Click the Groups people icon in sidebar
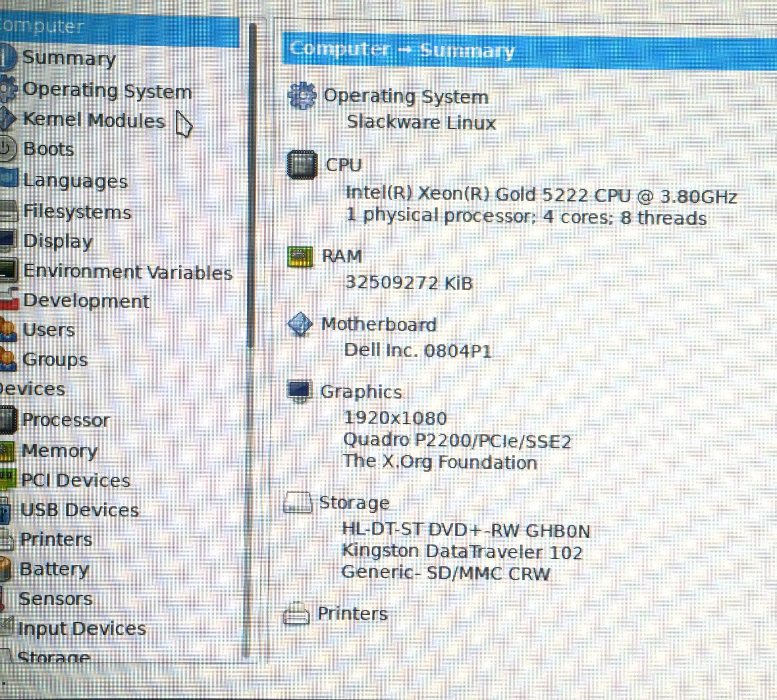This screenshot has height=700, width=777. pos(8,359)
